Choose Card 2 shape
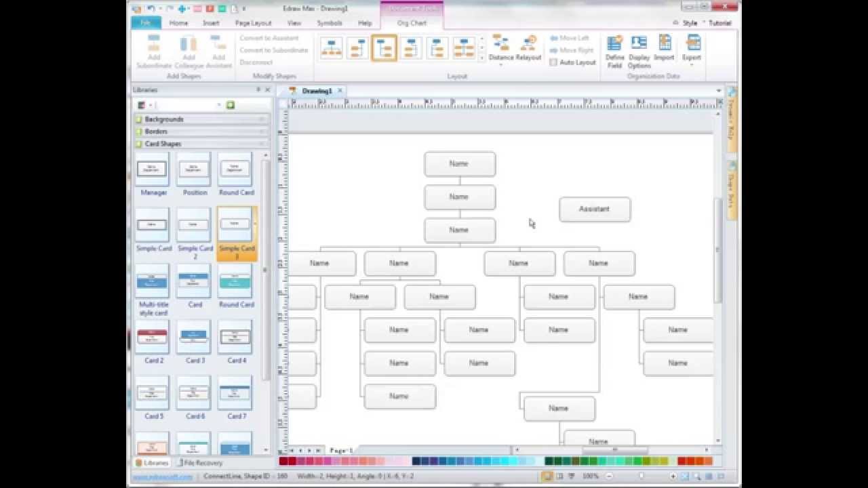The width and height of the screenshot is (868, 488). [x=153, y=337]
